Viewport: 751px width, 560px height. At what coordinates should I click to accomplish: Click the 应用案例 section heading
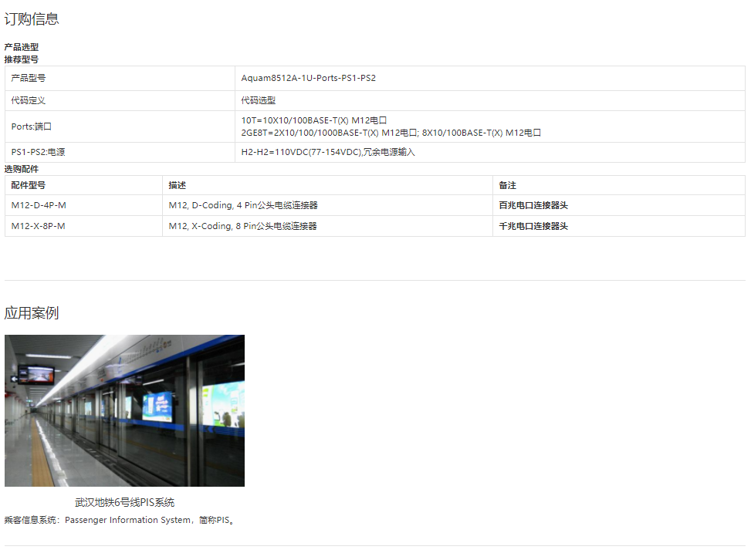click(x=32, y=313)
